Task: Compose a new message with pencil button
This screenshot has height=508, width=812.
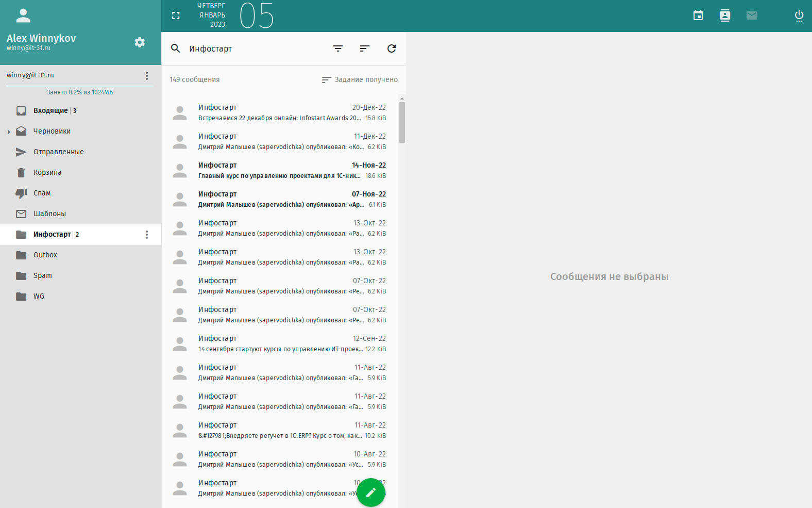Action: tap(371, 493)
